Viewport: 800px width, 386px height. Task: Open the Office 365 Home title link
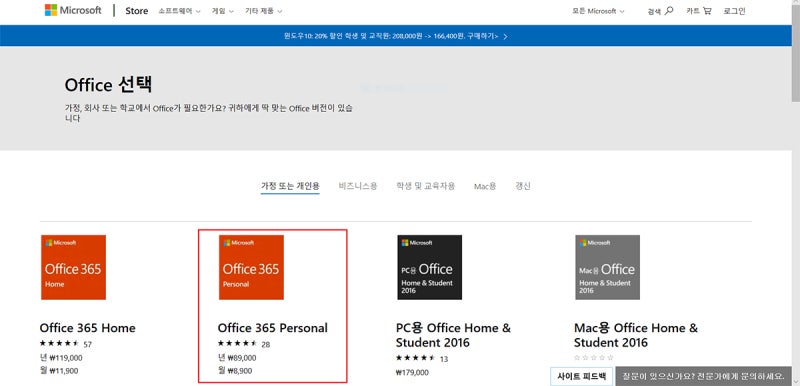coord(88,328)
